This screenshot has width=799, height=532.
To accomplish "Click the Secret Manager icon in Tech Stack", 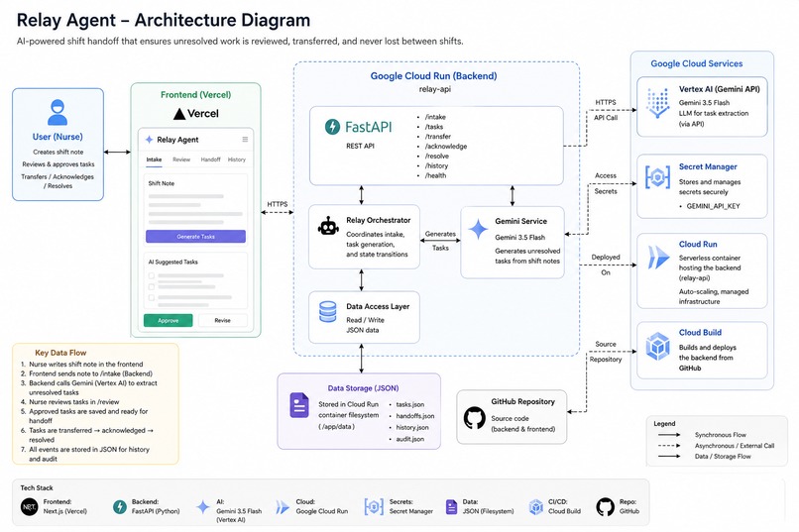I will point(374,506).
